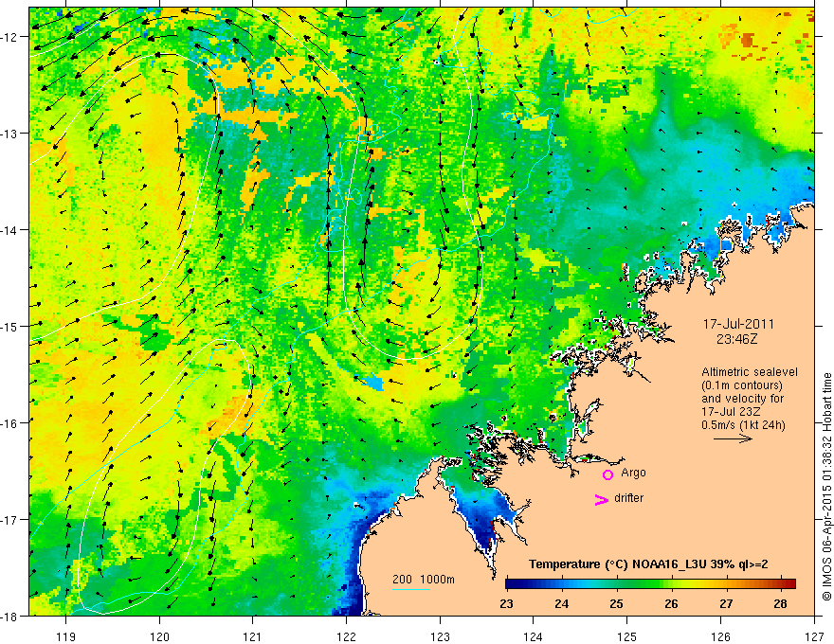This screenshot has width=834, height=644.
Task: Click the magenta Argo circle legend symbol
Action: tap(607, 474)
